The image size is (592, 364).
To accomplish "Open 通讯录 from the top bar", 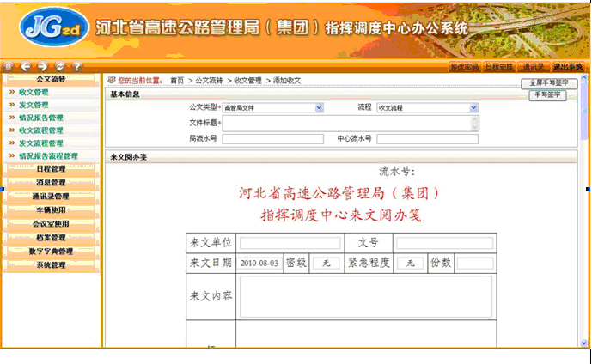I will point(533,67).
